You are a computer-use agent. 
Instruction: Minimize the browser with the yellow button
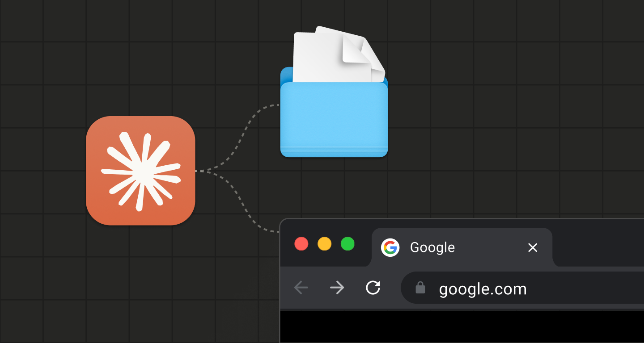324,244
